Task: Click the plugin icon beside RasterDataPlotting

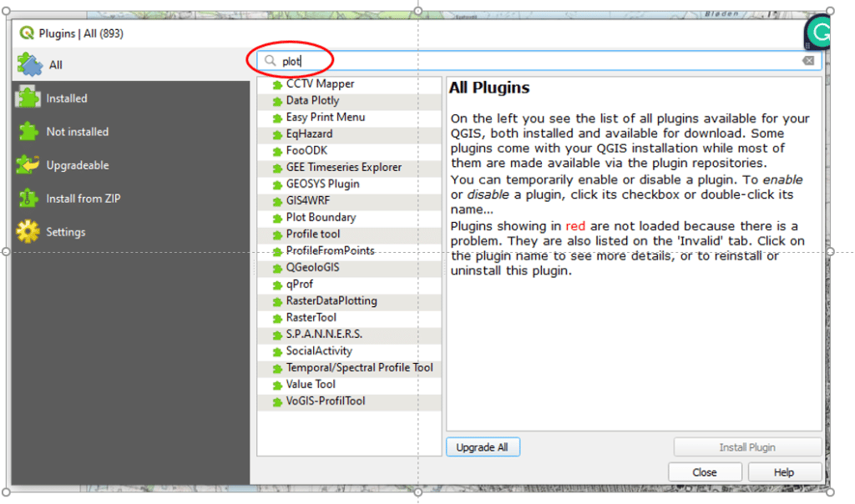Action: click(x=277, y=302)
